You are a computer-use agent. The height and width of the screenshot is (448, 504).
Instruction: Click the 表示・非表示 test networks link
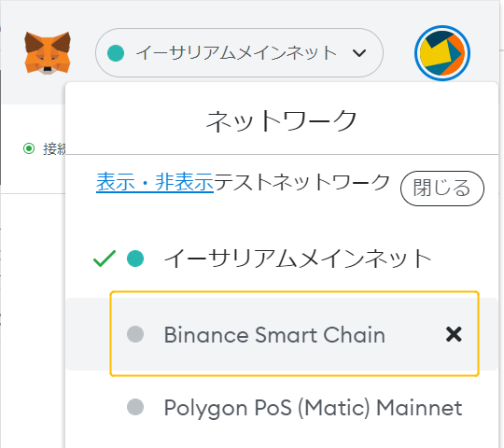155,182
